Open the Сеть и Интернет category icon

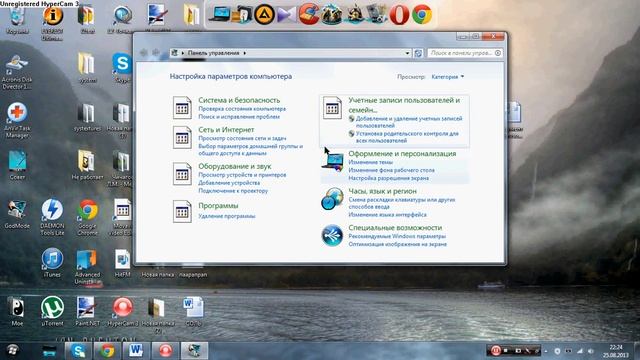tap(182, 138)
